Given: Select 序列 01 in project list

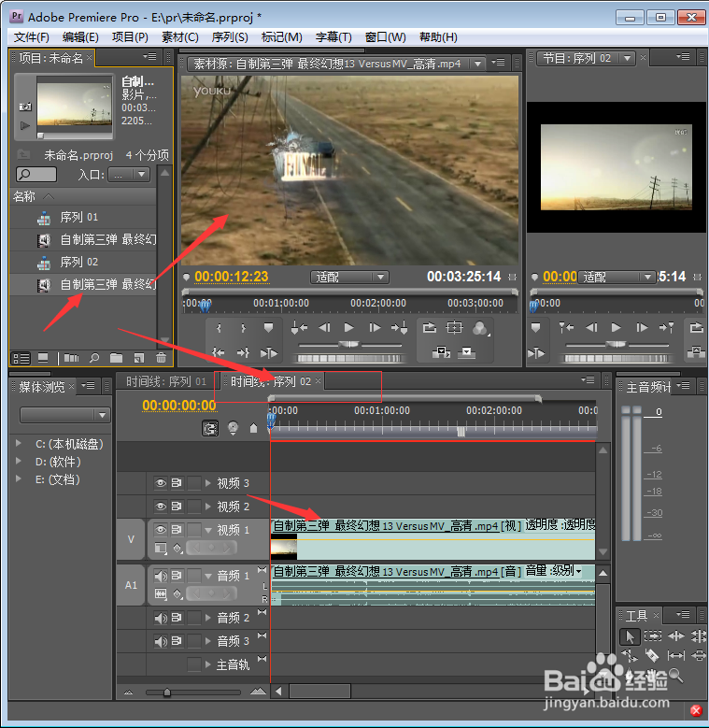Looking at the screenshot, I should click(x=82, y=217).
